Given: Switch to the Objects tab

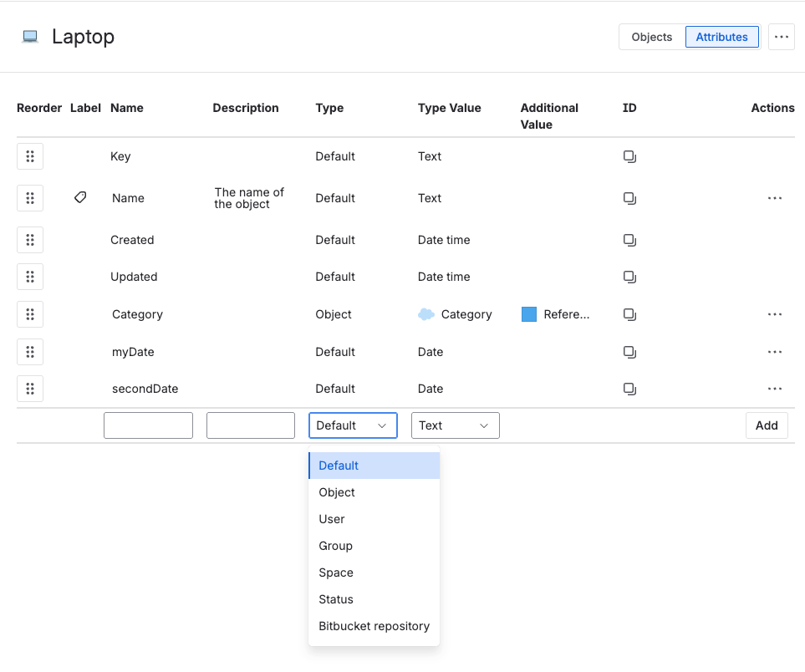Looking at the screenshot, I should [x=651, y=37].
